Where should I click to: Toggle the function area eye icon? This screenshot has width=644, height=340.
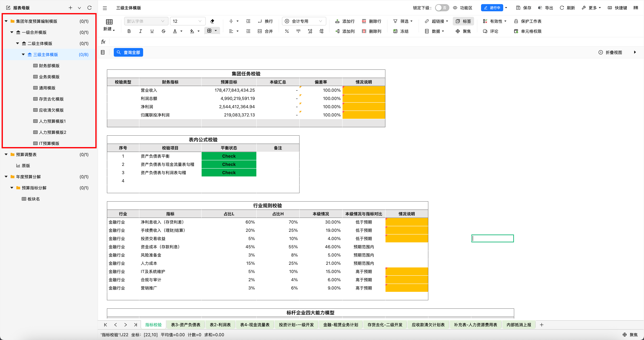[455, 8]
